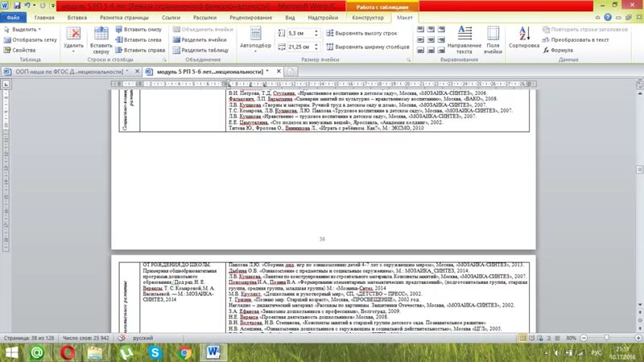
Task: Open the Windows Start button
Action: [11, 352]
